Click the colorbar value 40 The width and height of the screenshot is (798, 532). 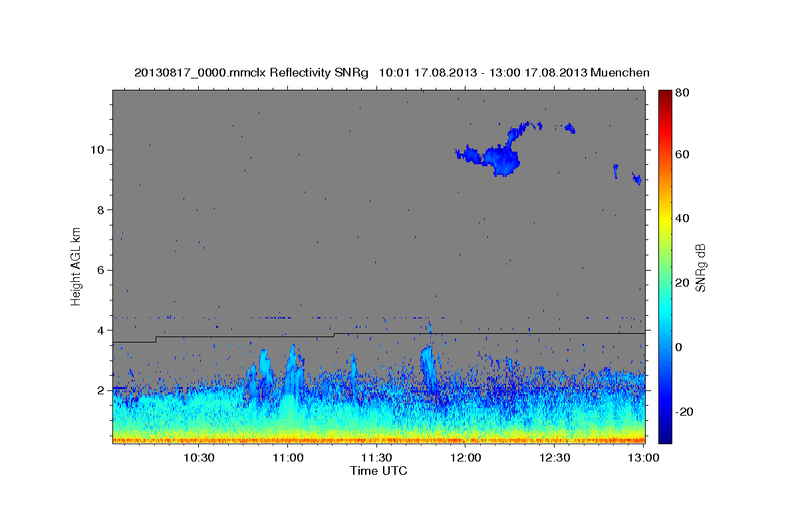point(682,218)
